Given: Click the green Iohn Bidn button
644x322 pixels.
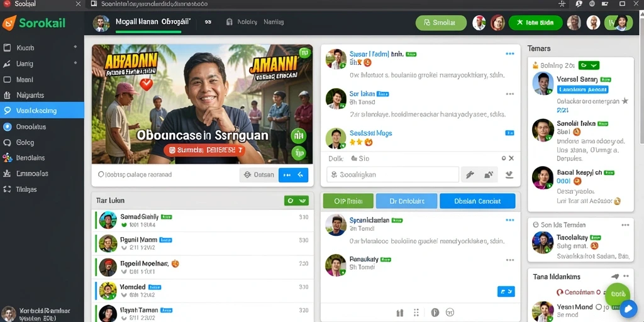Looking at the screenshot, I should tap(536, 23).
